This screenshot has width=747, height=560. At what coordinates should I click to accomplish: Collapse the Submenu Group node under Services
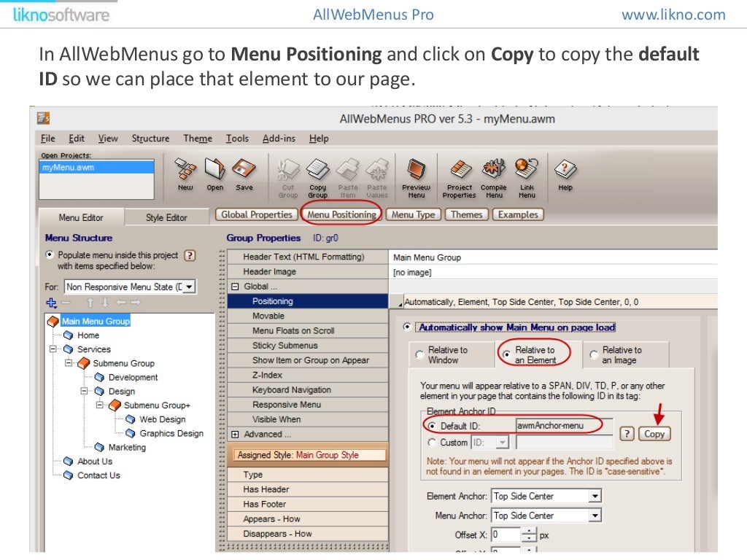(x=69, y=363)
